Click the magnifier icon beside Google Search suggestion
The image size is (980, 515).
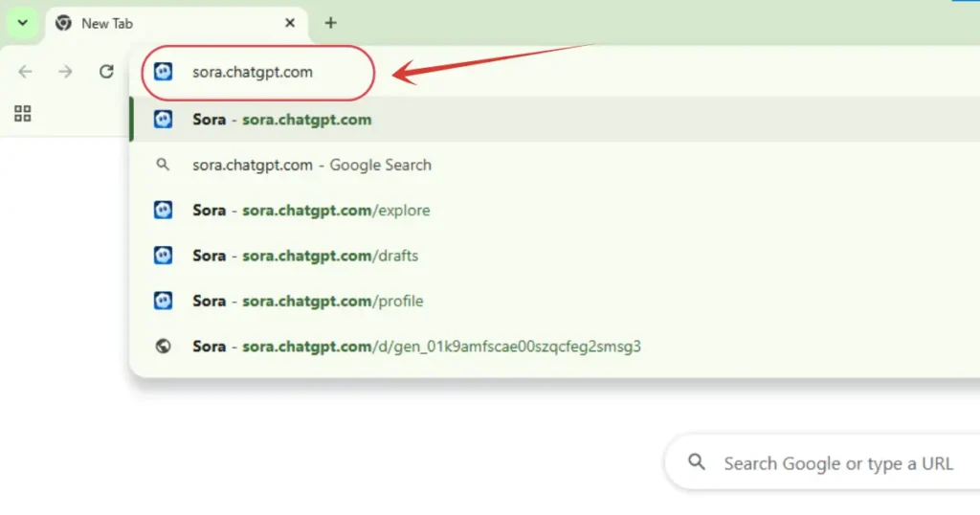click(164, 165)
